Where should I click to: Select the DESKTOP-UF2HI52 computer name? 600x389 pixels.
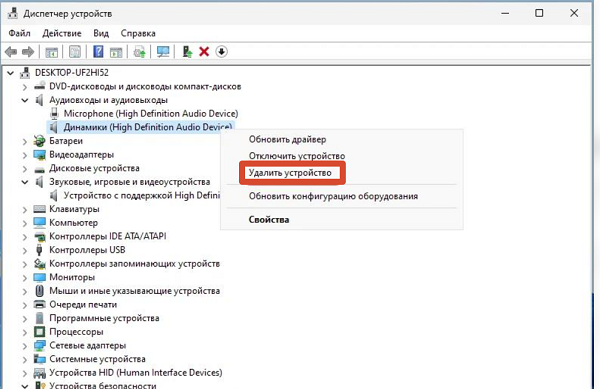[72, 73]
